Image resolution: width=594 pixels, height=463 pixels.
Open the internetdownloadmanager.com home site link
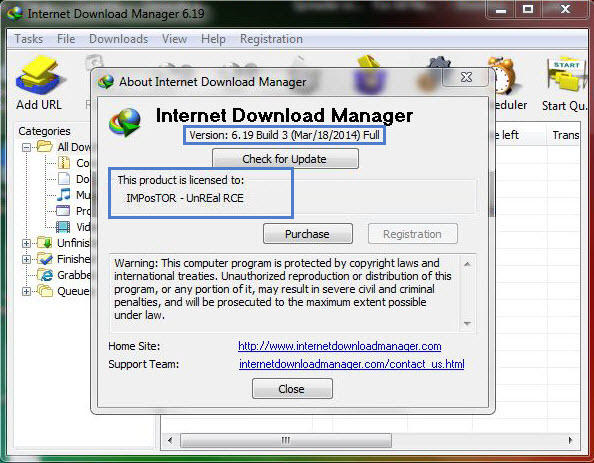(339, 346)
